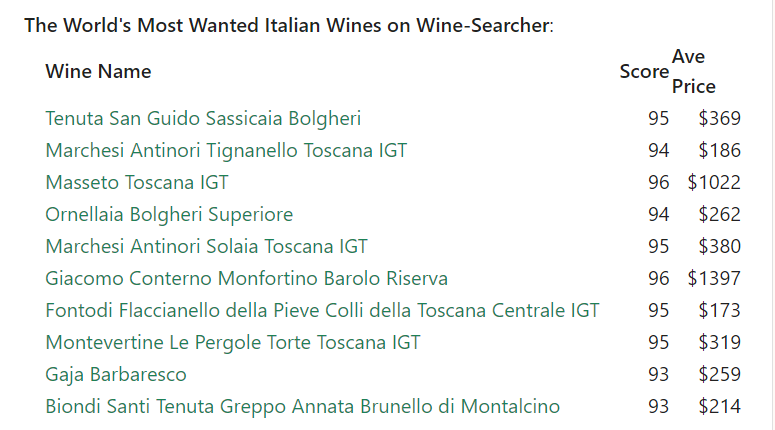Click the $214 Biondi Santi price cell
The image size is (775, 430).
[719, 406]
